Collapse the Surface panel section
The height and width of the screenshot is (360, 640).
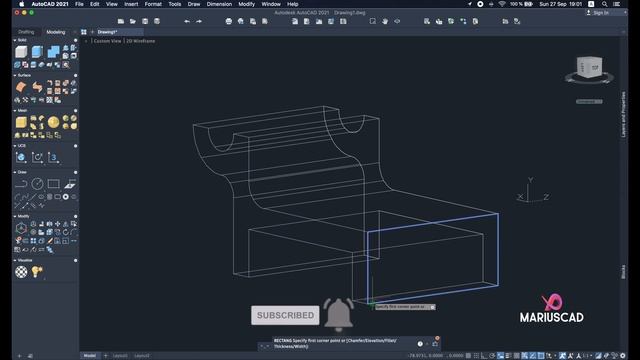point(15,75)
